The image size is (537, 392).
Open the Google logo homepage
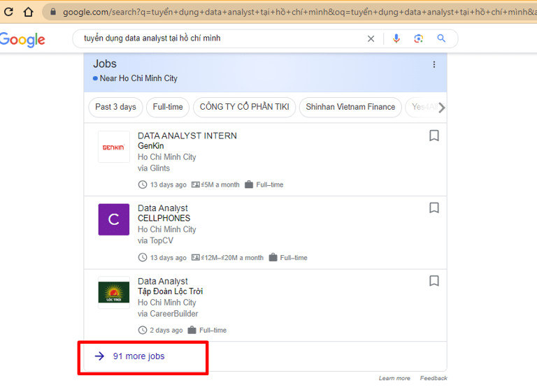point(22,39)
